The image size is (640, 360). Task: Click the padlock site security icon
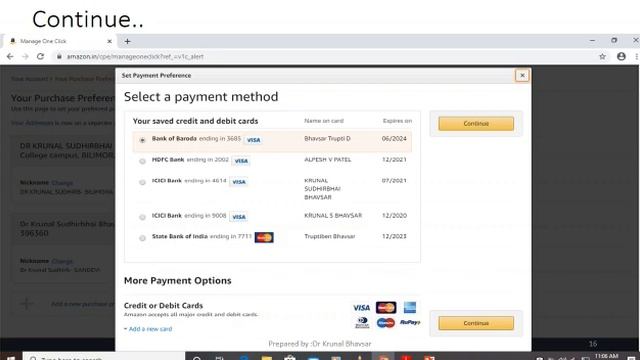click(59, 56)
